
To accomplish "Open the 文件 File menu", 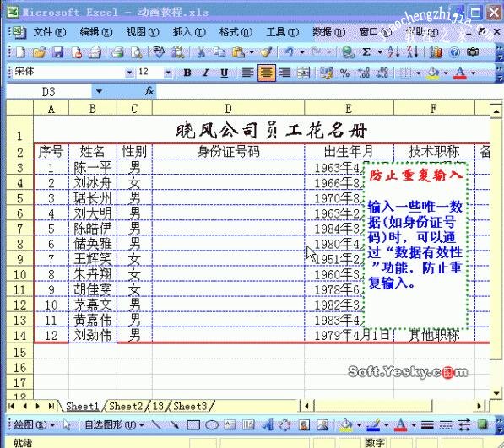I will pyautogui.click(x=50, y=32).
